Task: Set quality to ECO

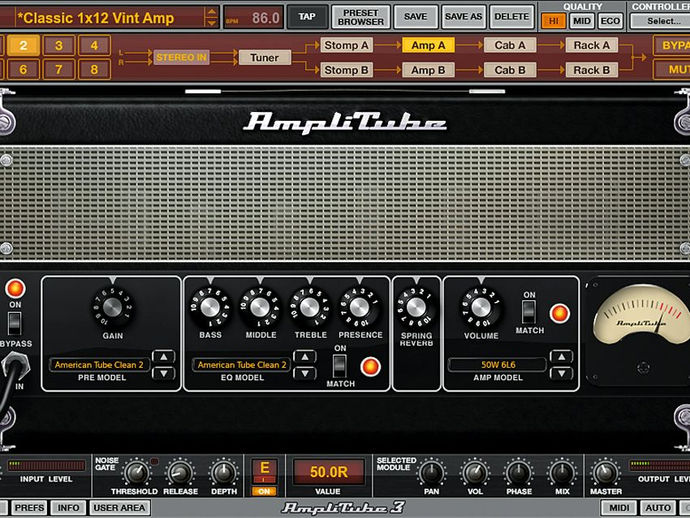Action: (610, 21)
